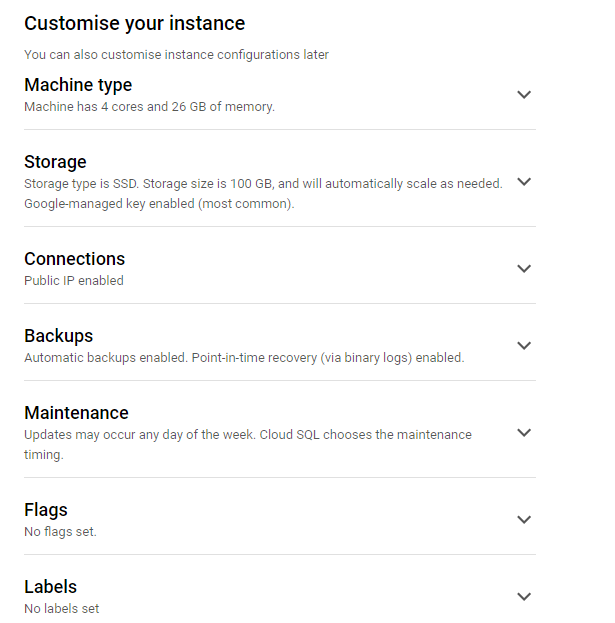Image resolution: width=615 pixels, height=623 pixels.
Task: Open the Flags heading
Action: click(x=46, y=510)
